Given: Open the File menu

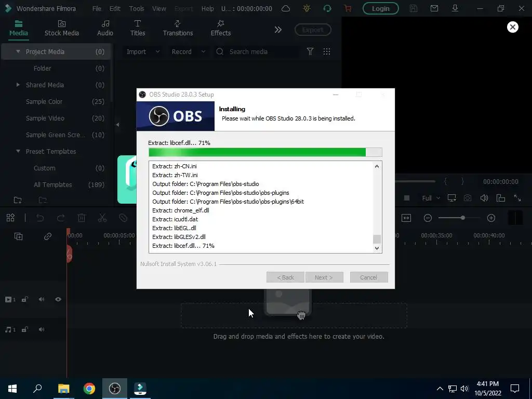Looking at the screenshot, I should tap(97, 8).
